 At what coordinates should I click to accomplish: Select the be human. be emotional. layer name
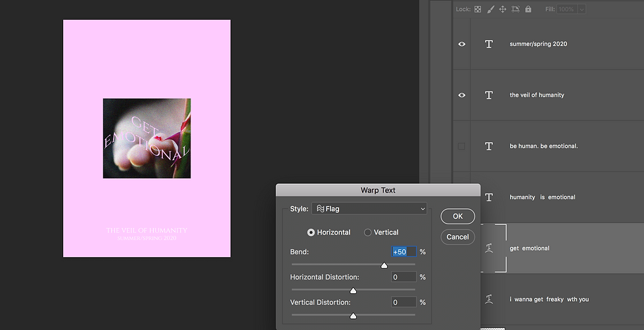(x=544, y=146)
